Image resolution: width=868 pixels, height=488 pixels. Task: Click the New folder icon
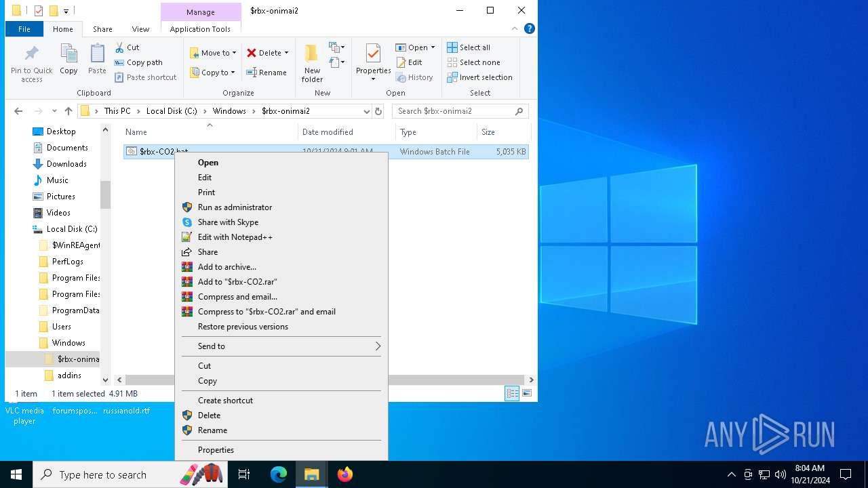311,54
